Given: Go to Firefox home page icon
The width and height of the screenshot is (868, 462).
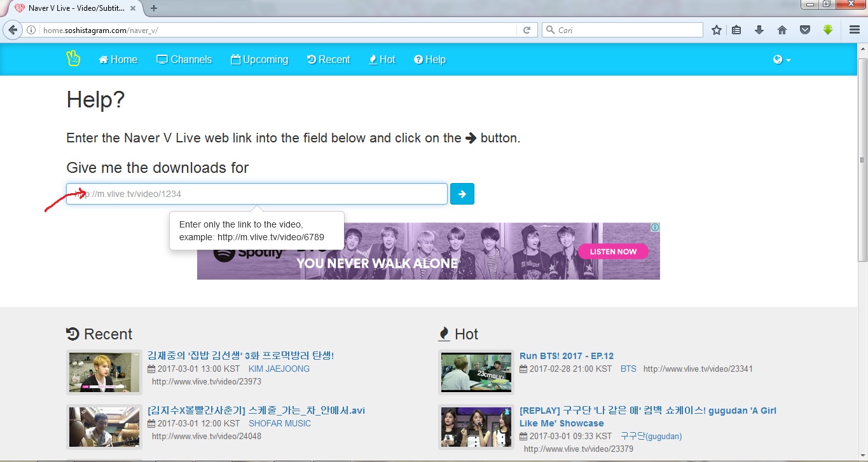Looking at the screenshot, I should 782,30.
